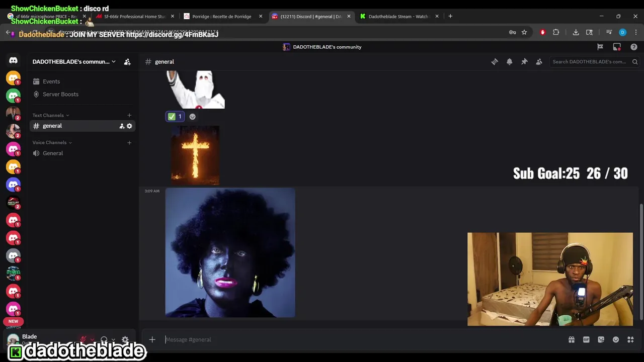This screenshot has width=644, height=362.
Task: Open the image attachment posted at 3:09 AM
Action: click(230, 253)
